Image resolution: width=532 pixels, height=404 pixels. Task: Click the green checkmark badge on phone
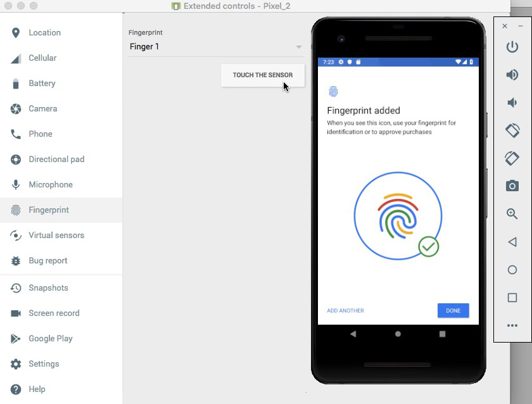point(429,246)
